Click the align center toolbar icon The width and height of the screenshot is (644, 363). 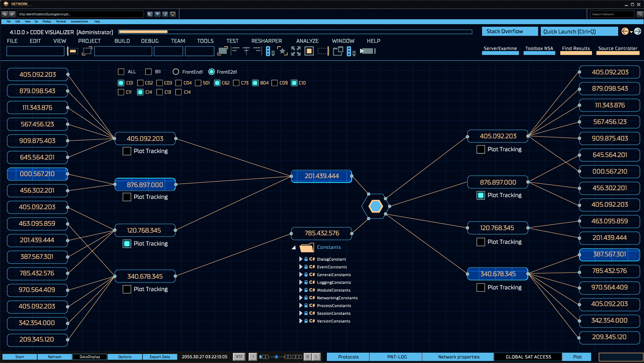[246, 51]
